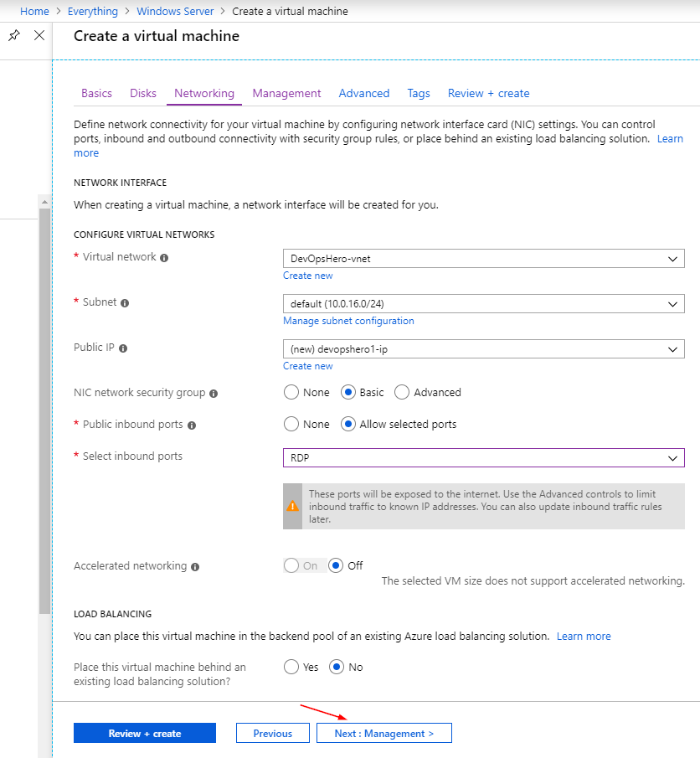Open the Public IP info icon
700x758 pixels.
point(123,348)
